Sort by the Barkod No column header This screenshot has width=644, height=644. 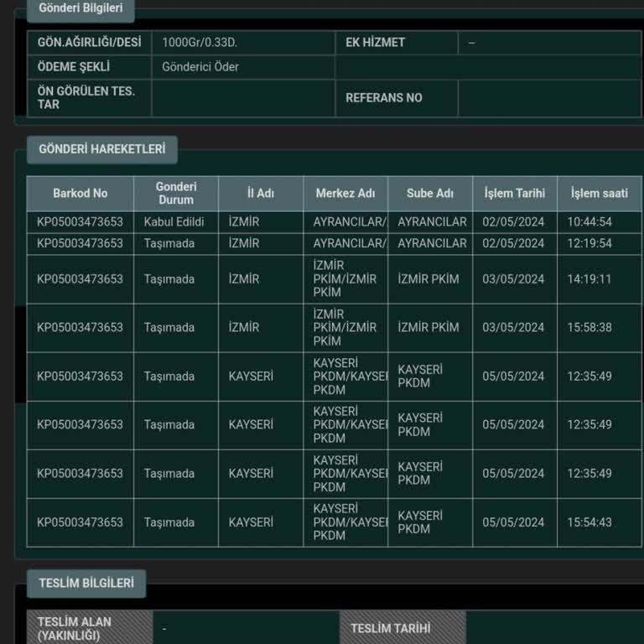point(80,194)
